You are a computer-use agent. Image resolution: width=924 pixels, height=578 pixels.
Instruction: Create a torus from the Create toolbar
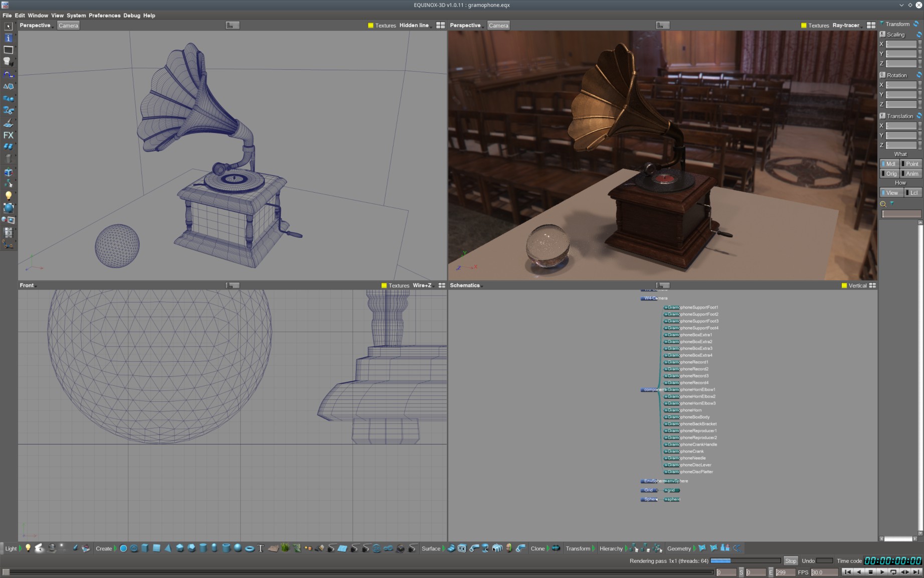tap(249, 548)
